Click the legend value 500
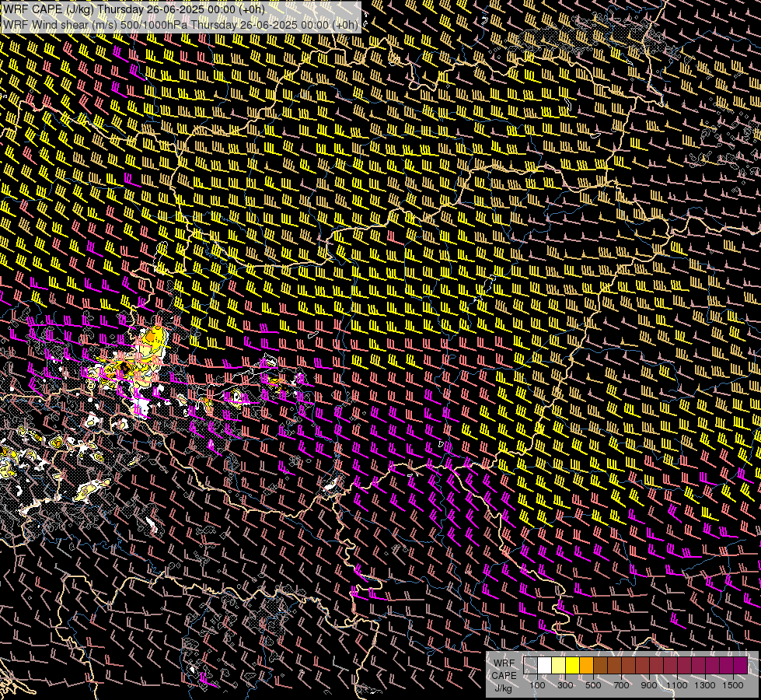Screen dimensions: 761x700 (593, 685)
